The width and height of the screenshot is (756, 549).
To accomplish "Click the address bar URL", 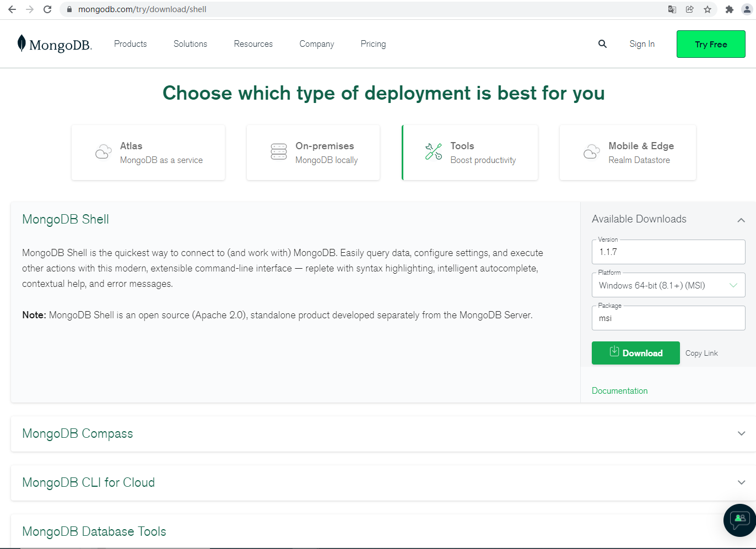I will 142,9.
